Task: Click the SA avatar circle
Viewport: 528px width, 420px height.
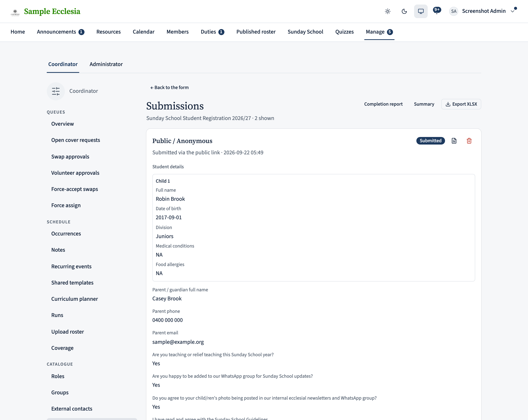Action: [x=454, y=11]
